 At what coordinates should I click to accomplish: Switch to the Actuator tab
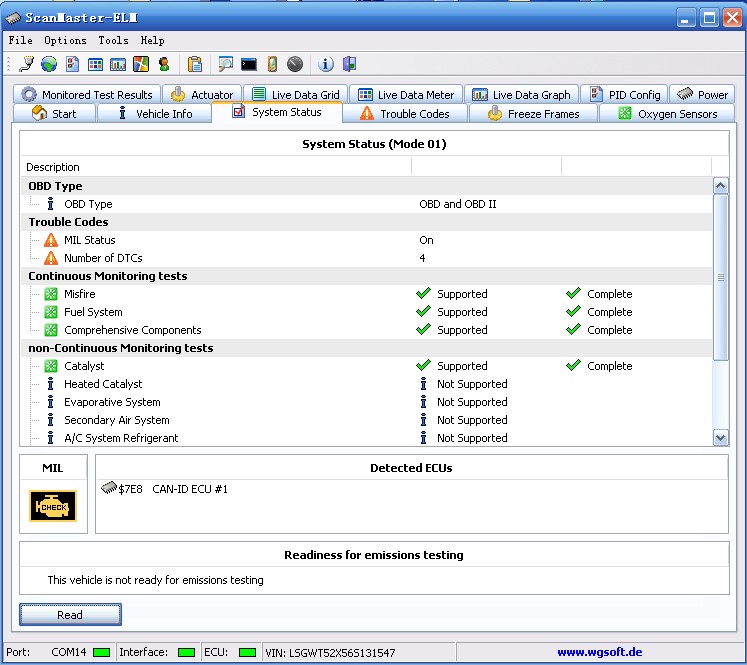click(x=202, y=95)
